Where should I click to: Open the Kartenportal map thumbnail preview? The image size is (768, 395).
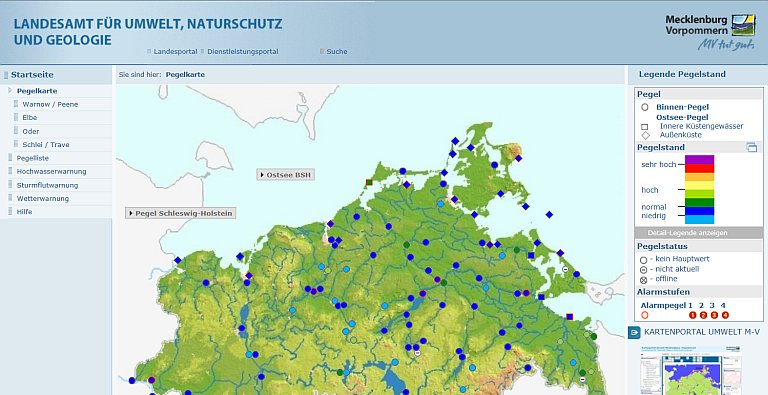(690, 370)
